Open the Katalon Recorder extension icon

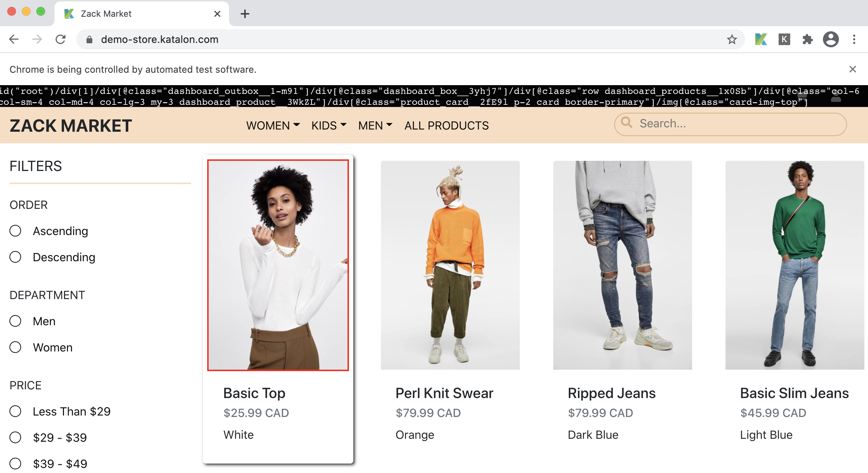[x=761, y=39]
